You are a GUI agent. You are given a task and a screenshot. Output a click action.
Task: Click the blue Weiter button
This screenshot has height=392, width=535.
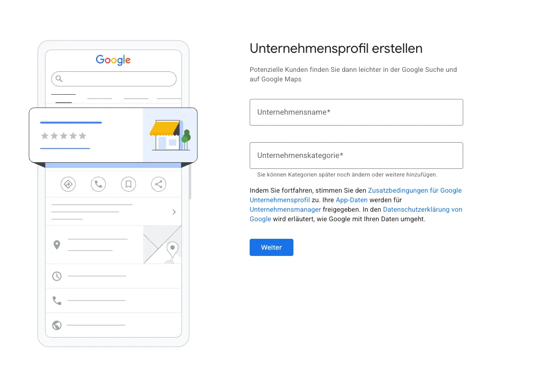(x=271, y=247)
